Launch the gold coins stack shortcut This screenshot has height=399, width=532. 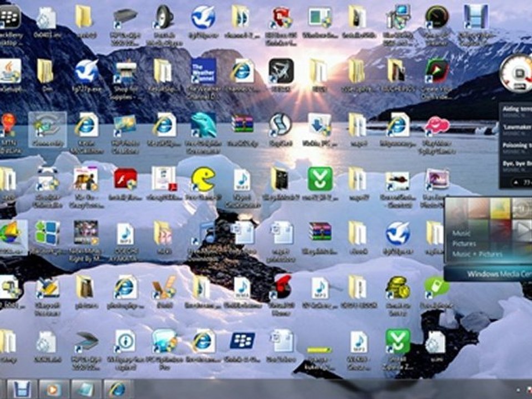coord(398,288)
